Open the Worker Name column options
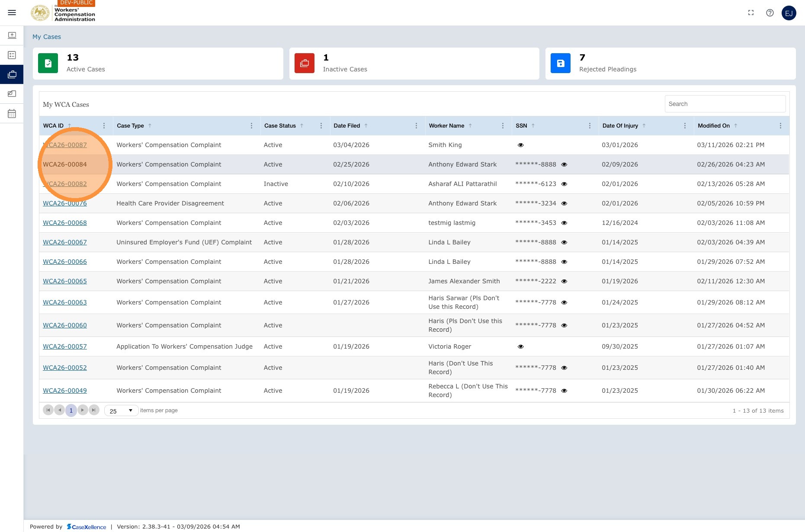Screen dimensions: 805x532 tap(502, 126)
